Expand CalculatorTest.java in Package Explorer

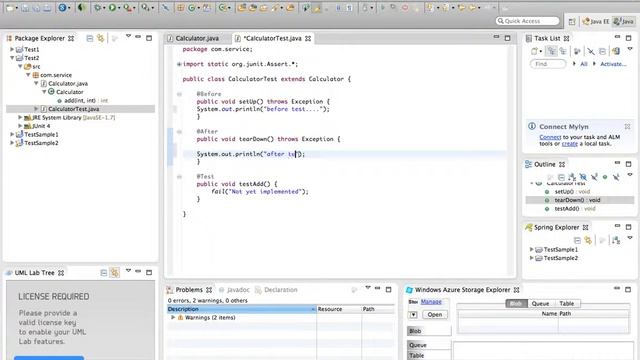[36, 109]
